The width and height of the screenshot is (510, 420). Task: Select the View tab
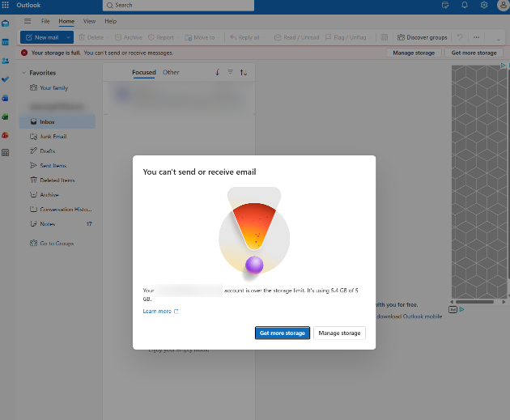click(89, 21)
